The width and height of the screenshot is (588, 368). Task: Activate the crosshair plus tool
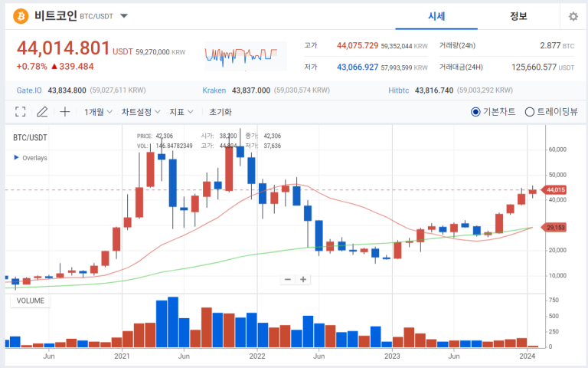click(x=65, y=112)
